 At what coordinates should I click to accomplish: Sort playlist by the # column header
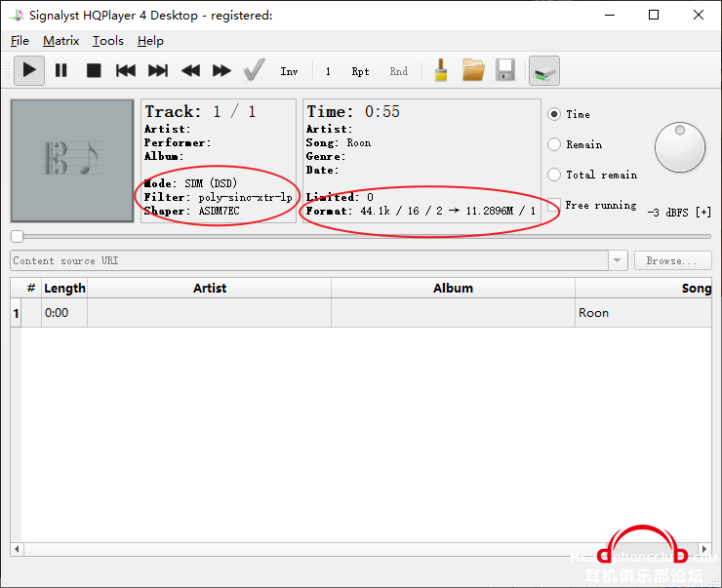coord(31,288)
